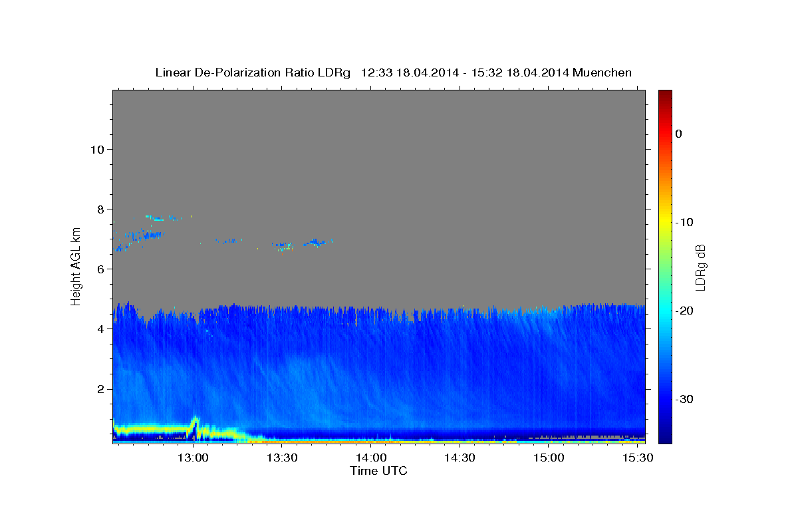
Task: Click the green section of the colorbar
Action: (x=665, y=266)
